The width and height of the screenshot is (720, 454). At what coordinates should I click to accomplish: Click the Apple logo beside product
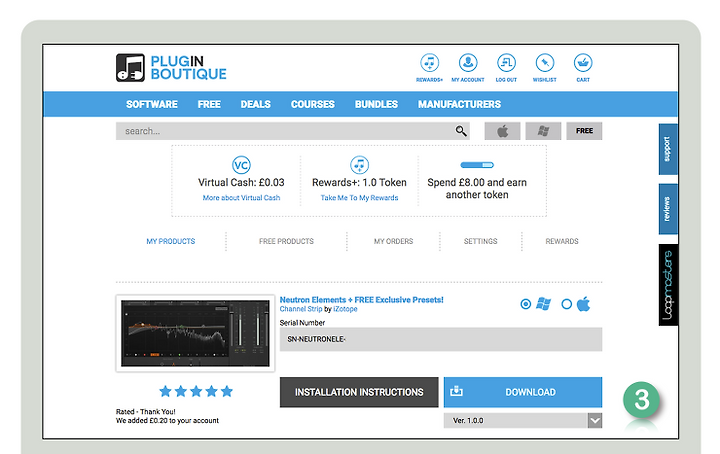[583, 303]
